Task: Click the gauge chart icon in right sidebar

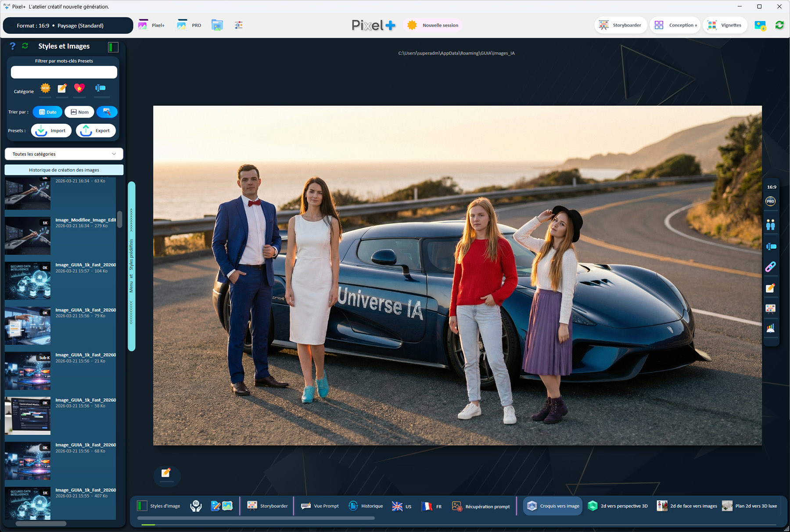Action: click(x=770, y=329)
